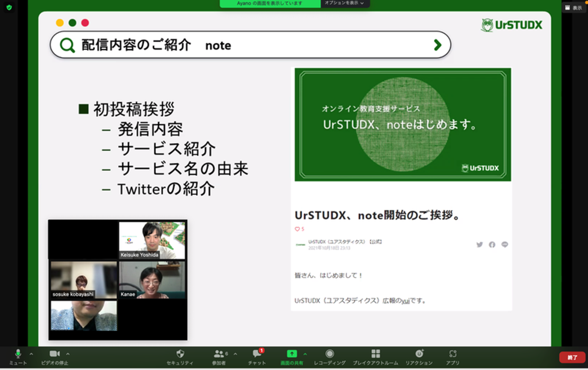Click the heart like icon under the title
Screen dimensions: 588x370
pos(297,229)
